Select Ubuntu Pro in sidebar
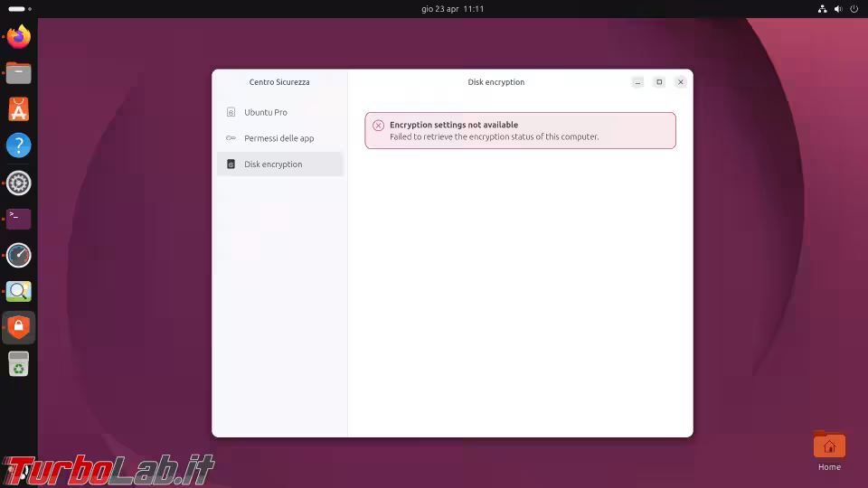This screenshot has height=488, width=868. (265, 112)
